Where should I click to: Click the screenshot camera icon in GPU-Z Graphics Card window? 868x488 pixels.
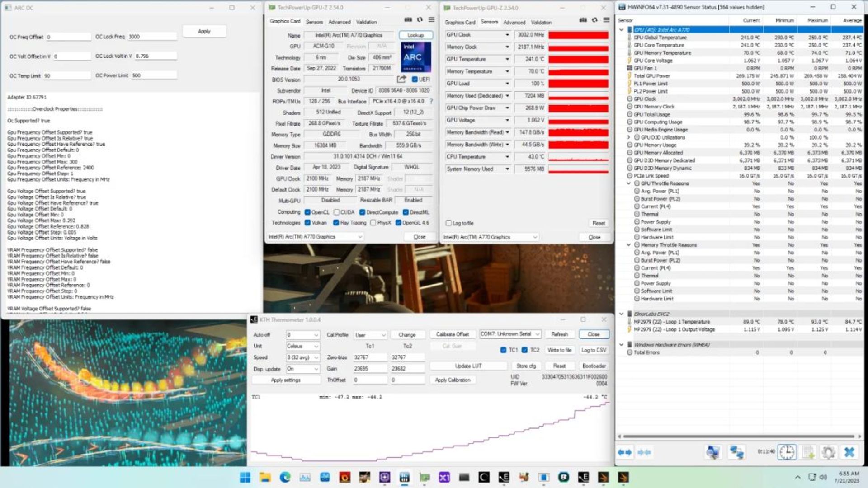pos(408,20)
